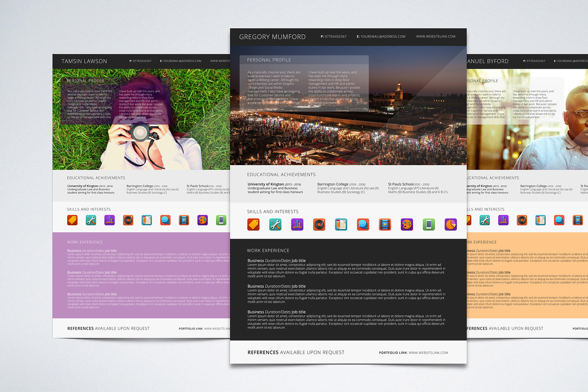Click Barrington College on Tamsin Lawson's resume
Screen dimensions: 588x392
click(140, 186)
